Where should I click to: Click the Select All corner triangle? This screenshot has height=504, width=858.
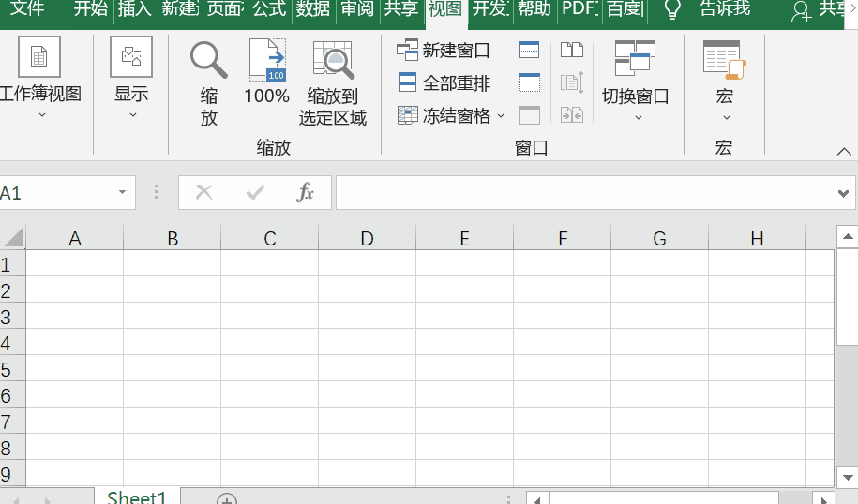[13, 238]
